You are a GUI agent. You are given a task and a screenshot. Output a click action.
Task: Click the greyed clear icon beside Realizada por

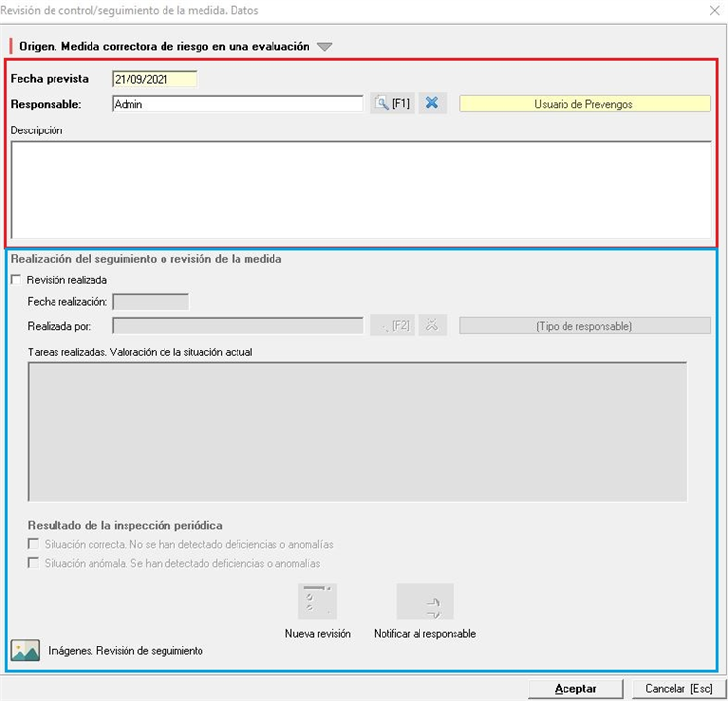432,325
